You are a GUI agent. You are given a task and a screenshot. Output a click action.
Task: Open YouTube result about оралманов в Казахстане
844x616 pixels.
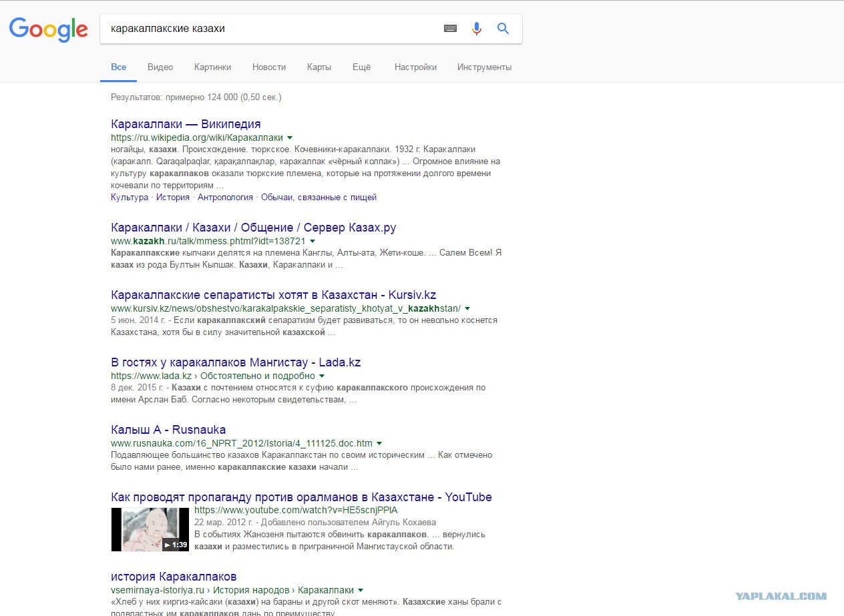coord(301,497)
